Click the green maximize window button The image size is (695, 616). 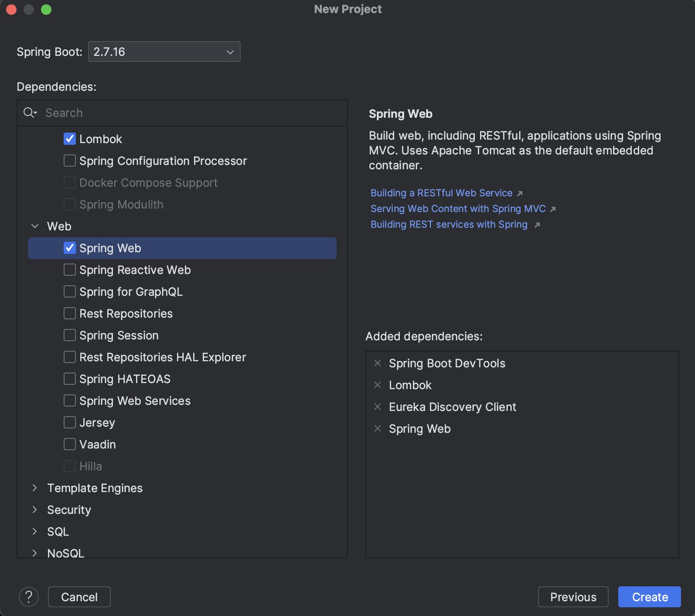(x=46, y=9)
